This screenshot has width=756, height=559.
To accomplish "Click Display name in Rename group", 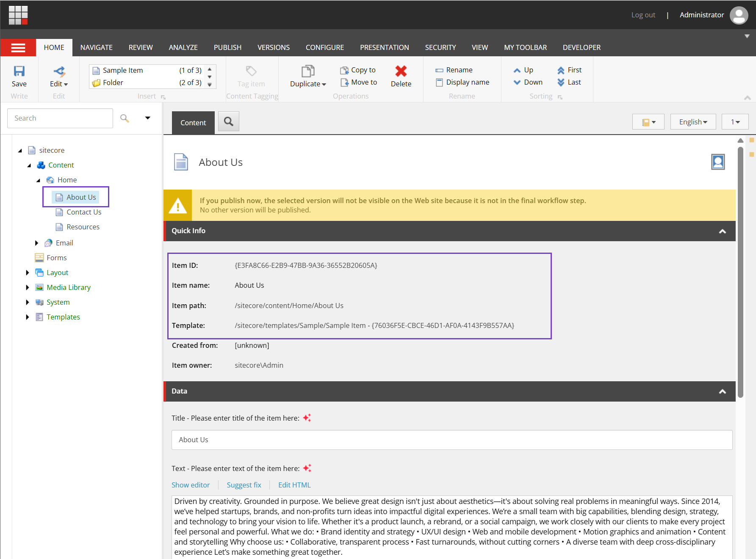I will pos(462,83).
